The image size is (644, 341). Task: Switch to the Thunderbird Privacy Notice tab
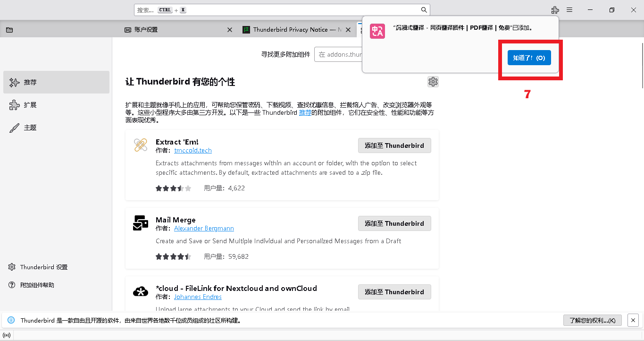296,29
